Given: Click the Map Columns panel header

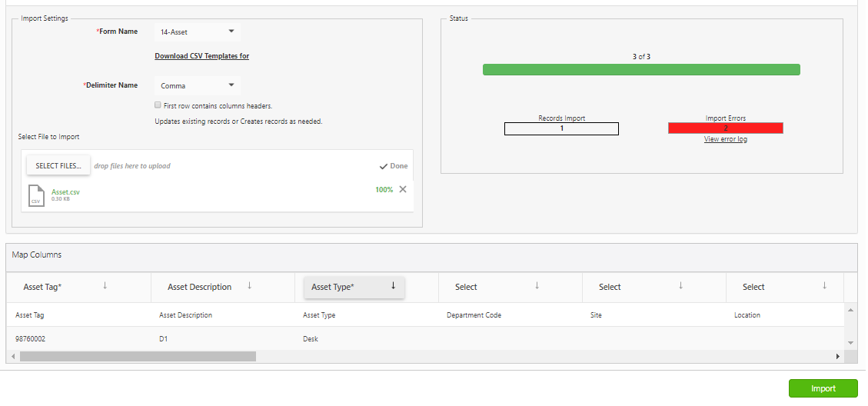Looking at the screenshot, I should point(432,258).
